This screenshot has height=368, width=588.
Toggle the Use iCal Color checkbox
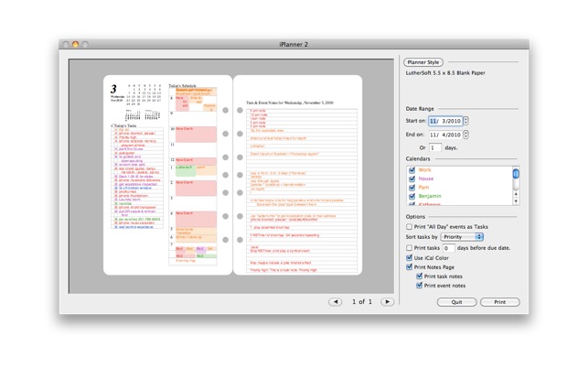[x=409, y=257]
